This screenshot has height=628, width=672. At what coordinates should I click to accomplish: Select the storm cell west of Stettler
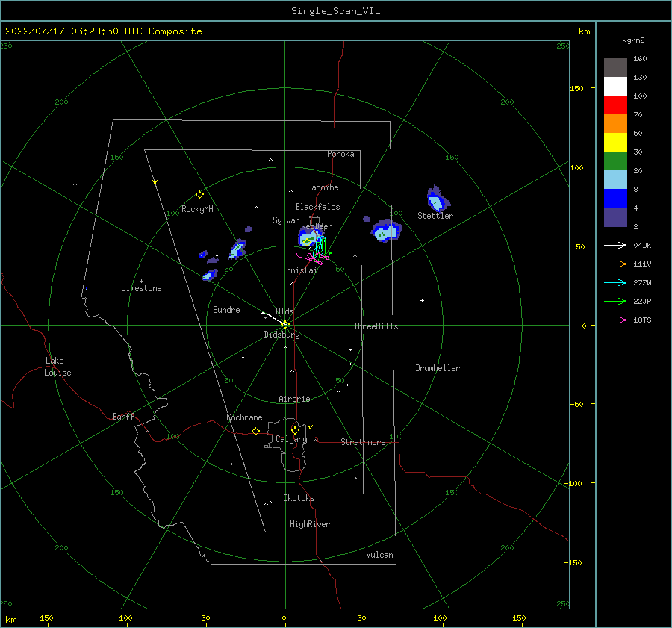[387, 231]
